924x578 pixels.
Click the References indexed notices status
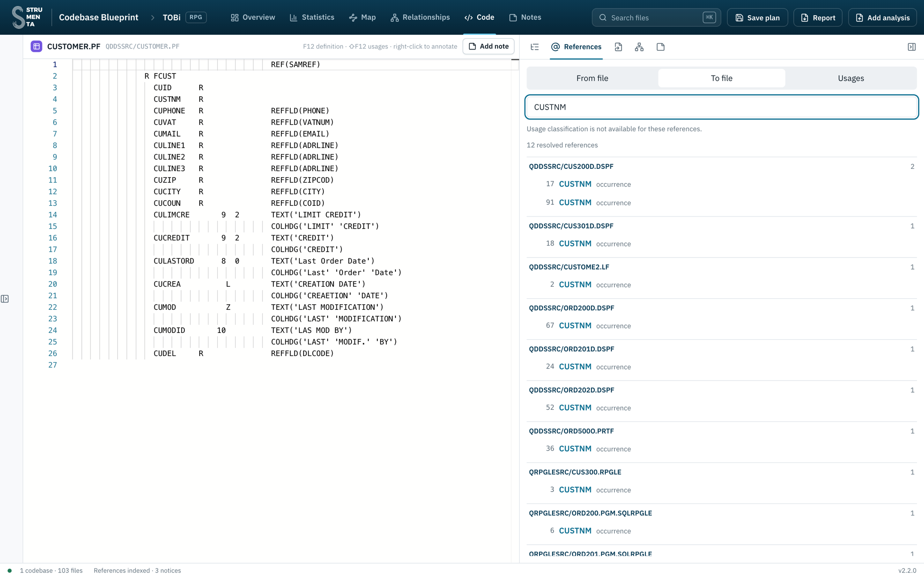pyautogui.click(x=137, y=571)
